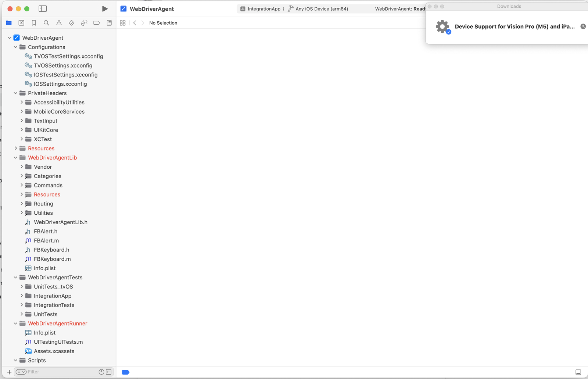Toggle source-control status filter
This screenshot has width=588, height=379.
coord(109,372)
